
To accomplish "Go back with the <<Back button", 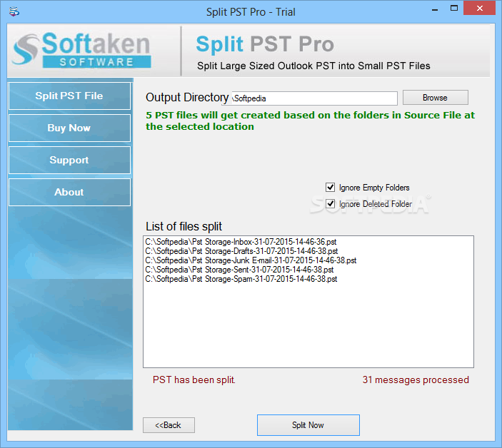I will point(169,425).
